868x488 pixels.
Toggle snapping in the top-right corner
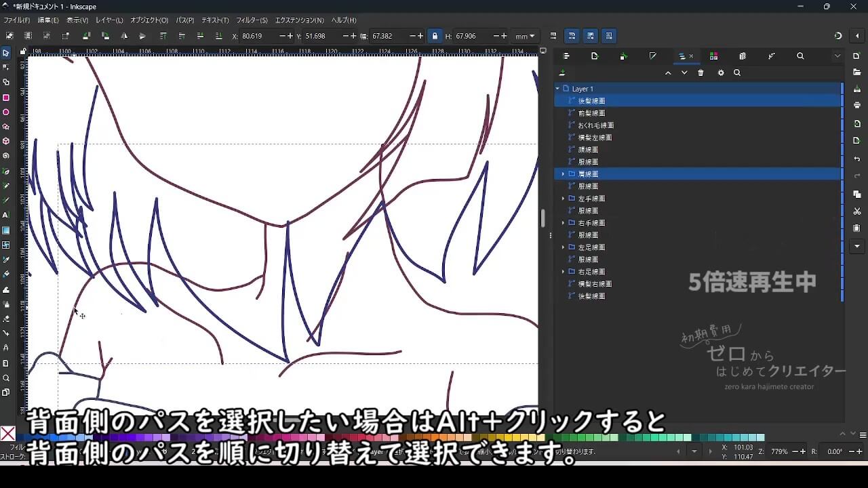coord(838,36)
